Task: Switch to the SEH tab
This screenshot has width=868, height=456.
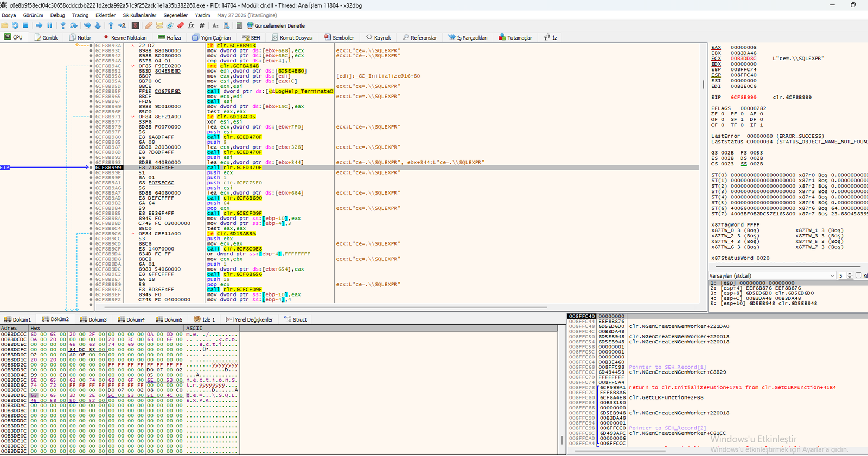Action: pos(251,37)
